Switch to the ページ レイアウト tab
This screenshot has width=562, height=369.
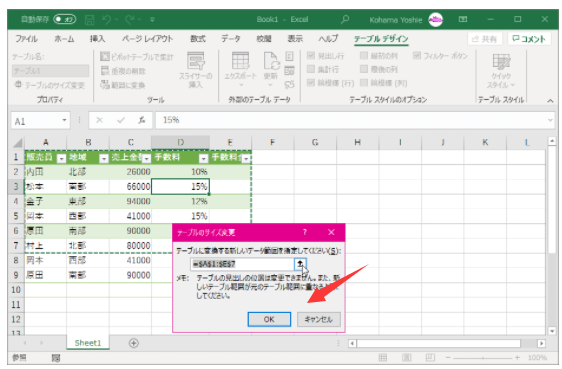[147, 39]
